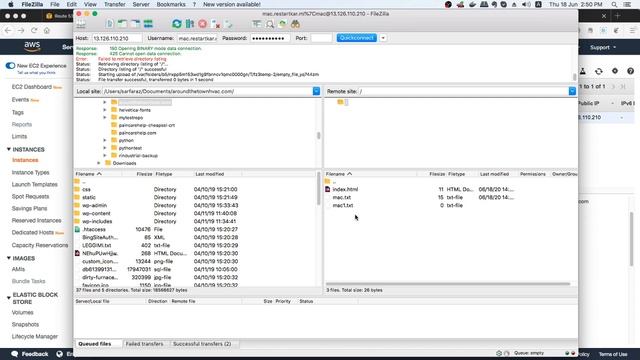640x360 pixels.
Task: Open settings gear in EC2 console
Action: tap(615, 71)
